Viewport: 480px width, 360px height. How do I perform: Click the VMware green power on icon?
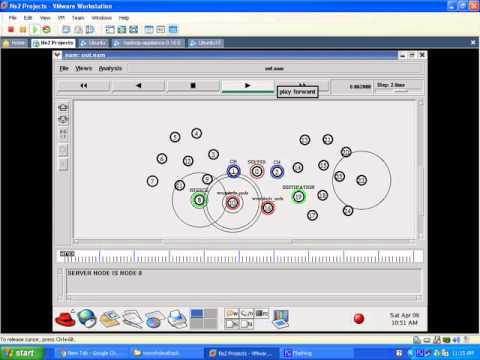pos(35,29)
